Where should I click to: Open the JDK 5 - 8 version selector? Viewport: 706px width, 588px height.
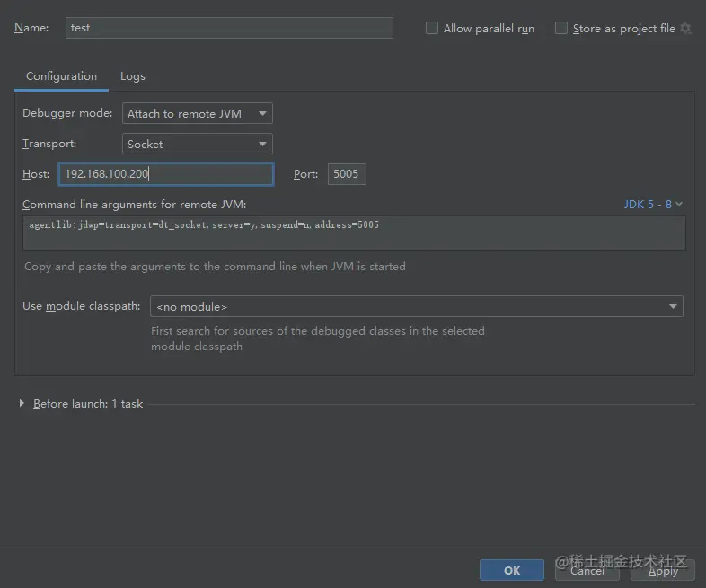[653, 205]
